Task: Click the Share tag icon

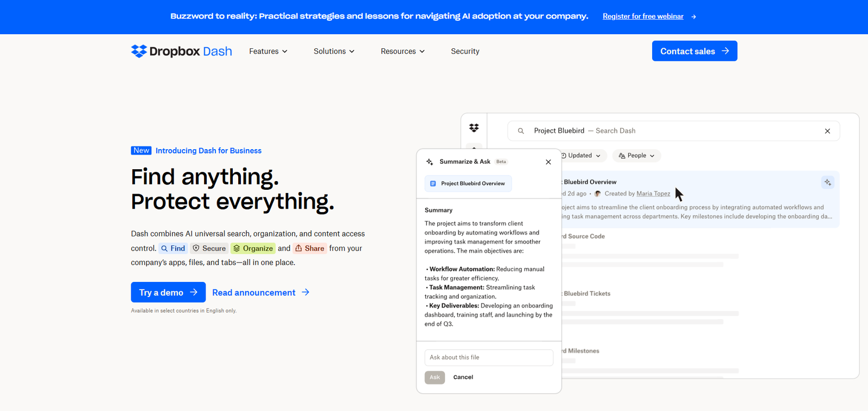Action: [x=298, y=248]
